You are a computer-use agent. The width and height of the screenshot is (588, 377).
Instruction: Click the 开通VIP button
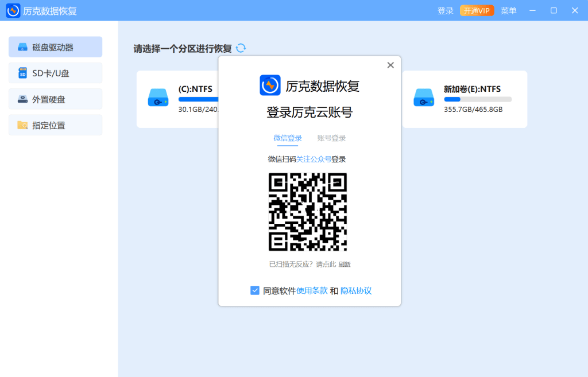[477, 11]
